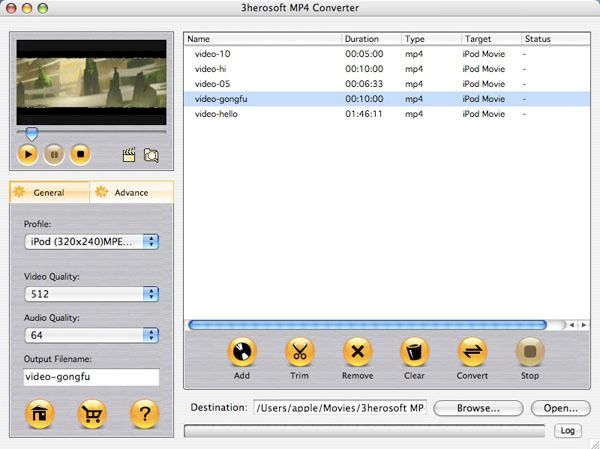Click the Stop conversion icon
The image size is (600, 449).
pos(530,351)
